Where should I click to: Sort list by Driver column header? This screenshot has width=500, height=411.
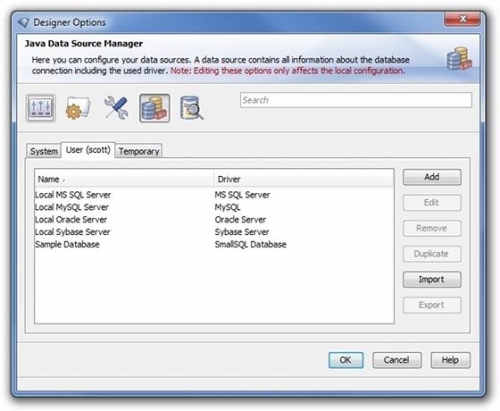pos(303,179)
